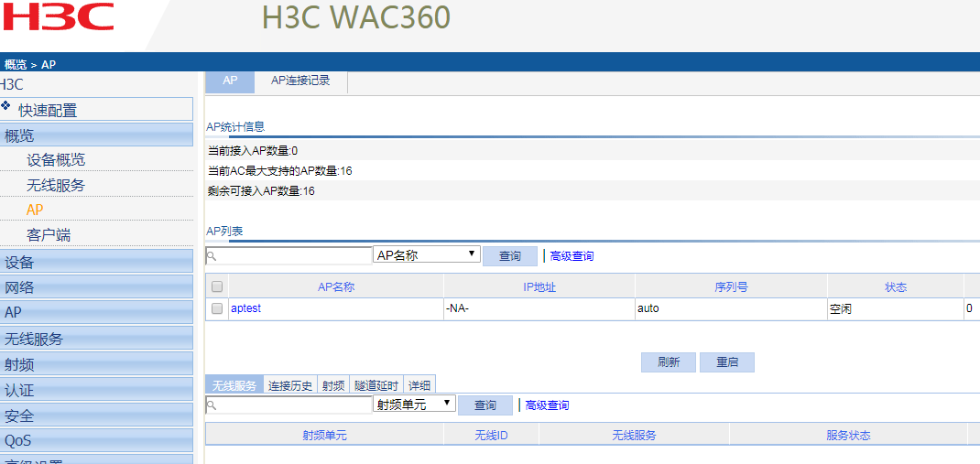This screenshot has width=980, height=464.
Task: Click the -NA- IP address cell
Action: [x=539, y=308]
